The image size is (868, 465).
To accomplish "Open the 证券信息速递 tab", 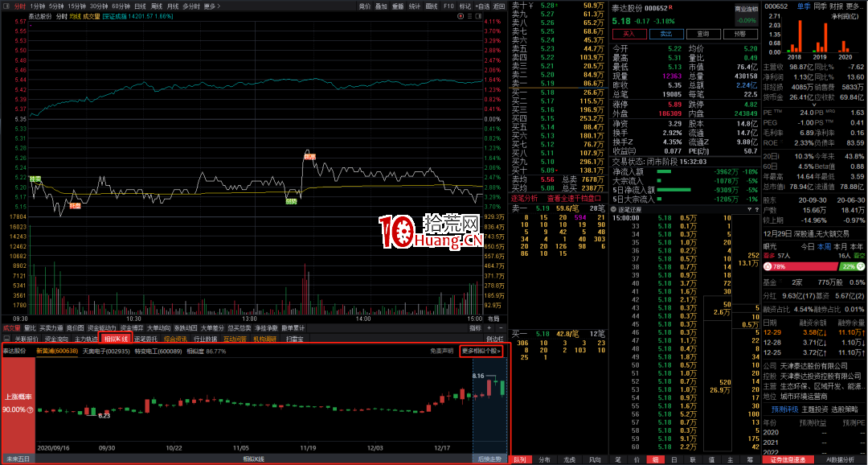I will 788,459.
